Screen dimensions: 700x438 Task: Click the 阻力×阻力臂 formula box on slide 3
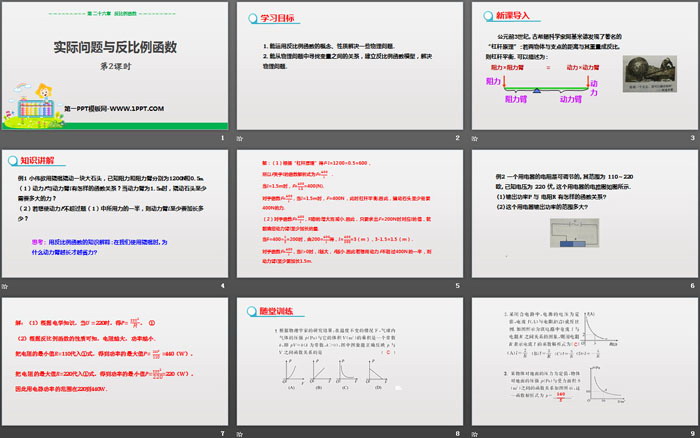coord(521,70)
